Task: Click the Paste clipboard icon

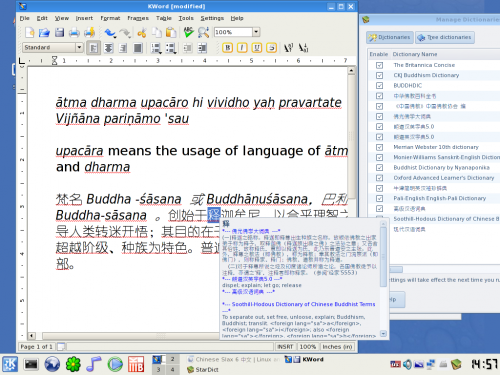Action: pos(171,32)
